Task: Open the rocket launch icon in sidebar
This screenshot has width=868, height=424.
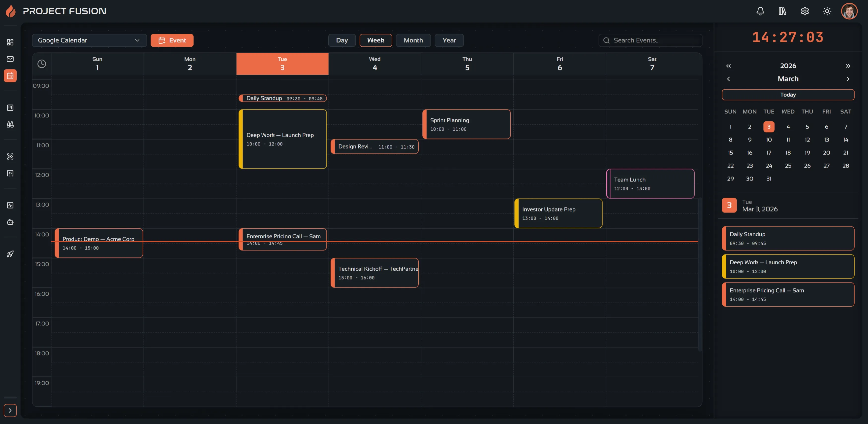Action: (x=10, y=254)
